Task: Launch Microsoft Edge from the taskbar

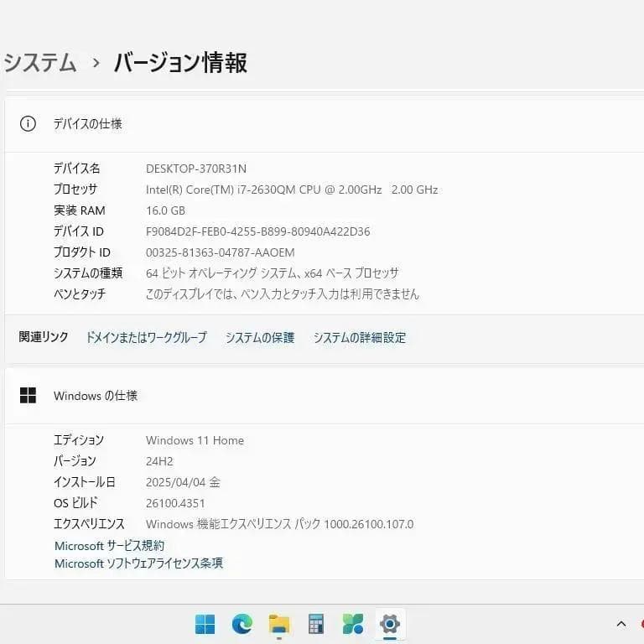Action: coord(241,624)
